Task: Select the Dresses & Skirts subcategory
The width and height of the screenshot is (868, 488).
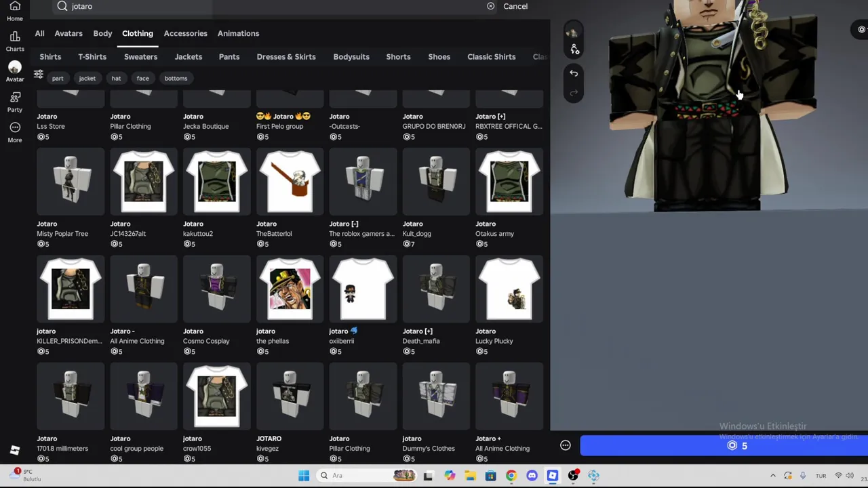Action: coord(286,57)
